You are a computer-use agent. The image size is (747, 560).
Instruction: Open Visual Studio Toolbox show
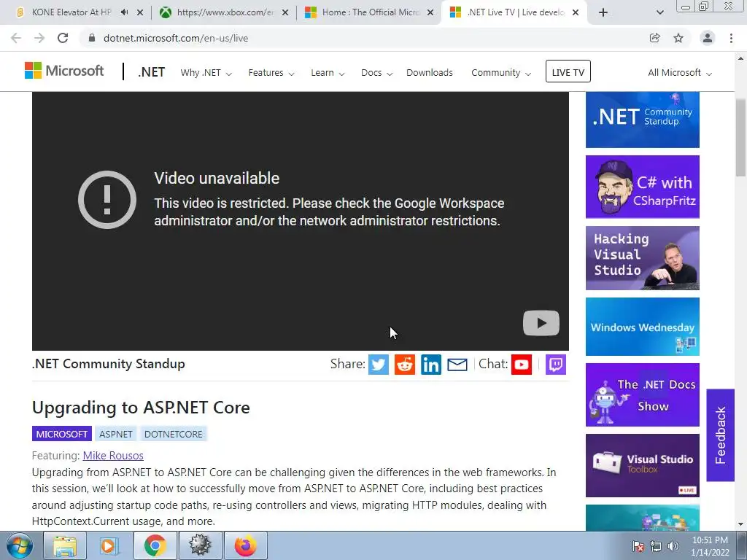[642, 466]
